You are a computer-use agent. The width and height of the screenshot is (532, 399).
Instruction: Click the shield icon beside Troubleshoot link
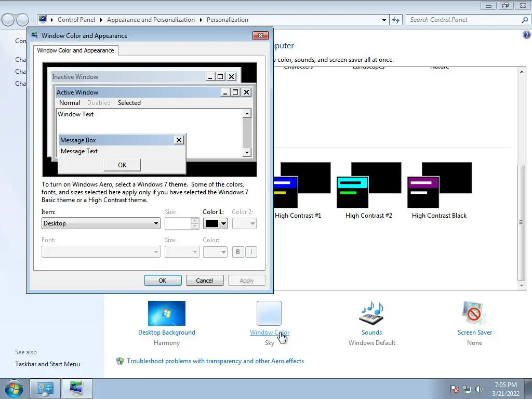(x=120, y=361)
